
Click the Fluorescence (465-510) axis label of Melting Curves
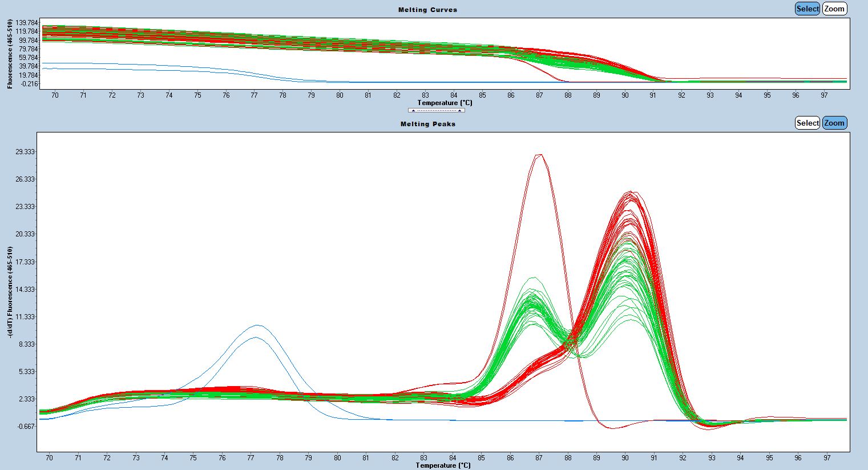pos(10,54)
